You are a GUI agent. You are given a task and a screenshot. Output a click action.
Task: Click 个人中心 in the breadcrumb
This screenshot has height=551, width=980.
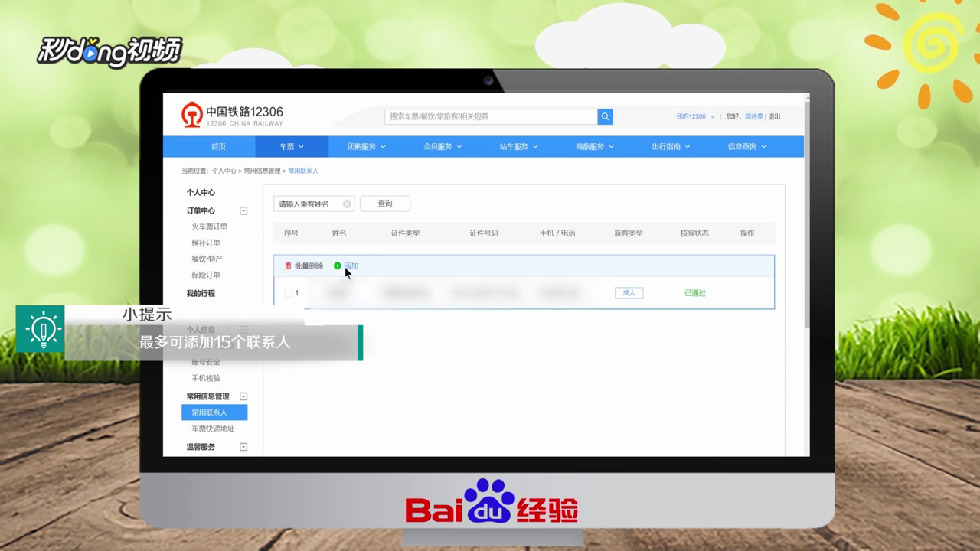(x=224, y=171)
